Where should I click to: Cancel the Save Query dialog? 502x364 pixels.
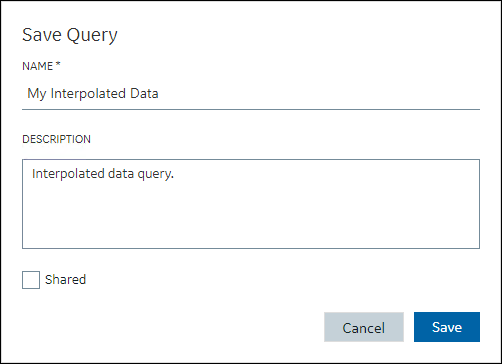pos(364,327)
